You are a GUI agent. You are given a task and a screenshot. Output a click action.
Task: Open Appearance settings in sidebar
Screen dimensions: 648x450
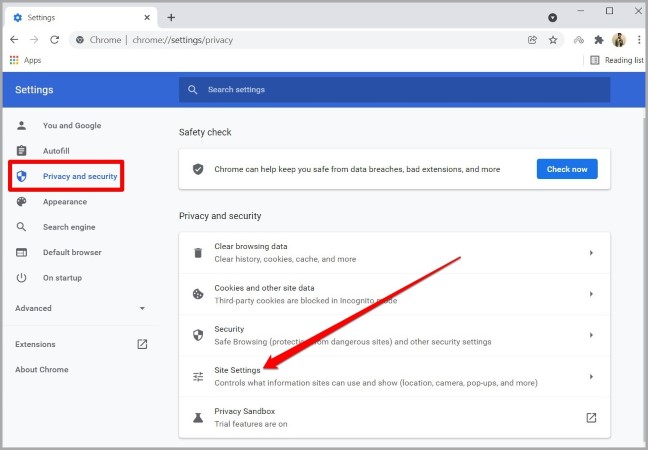point(65,202)
